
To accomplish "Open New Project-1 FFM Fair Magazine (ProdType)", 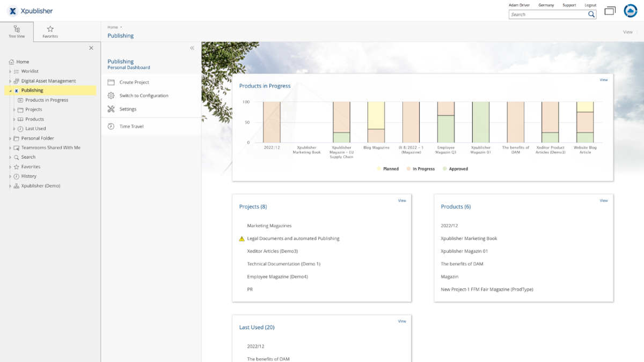I will [x=487, y=290].
